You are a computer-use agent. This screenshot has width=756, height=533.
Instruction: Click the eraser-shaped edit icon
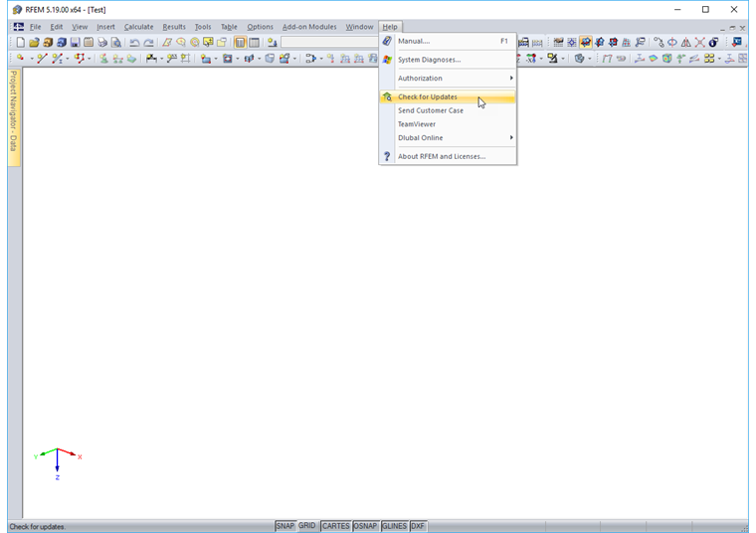pyautogui.click(x=167, y=43)
